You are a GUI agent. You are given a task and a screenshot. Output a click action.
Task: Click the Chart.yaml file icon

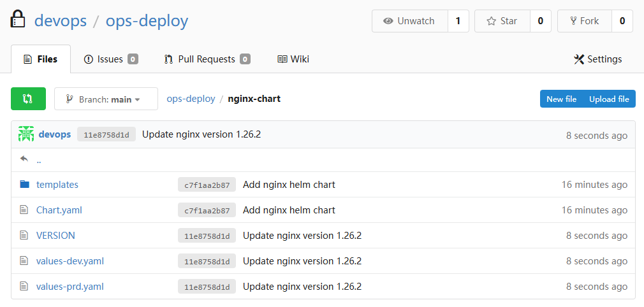(x=24, y=210)
